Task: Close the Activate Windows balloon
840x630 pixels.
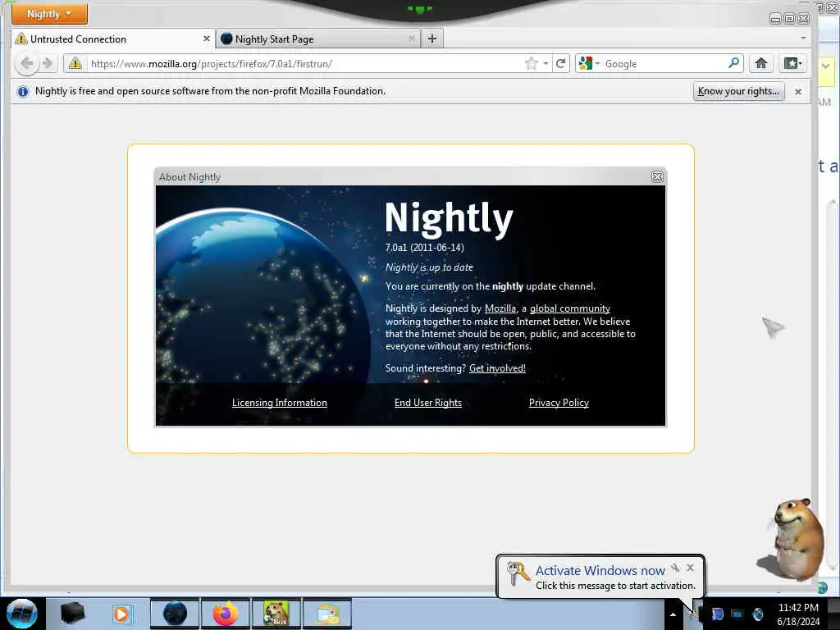Action: click(x=690, y=568)
